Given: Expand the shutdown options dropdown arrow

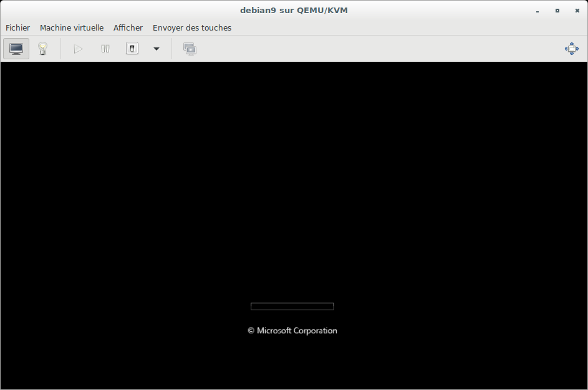Looking at the screenshot, I should [x=157, y=49].
